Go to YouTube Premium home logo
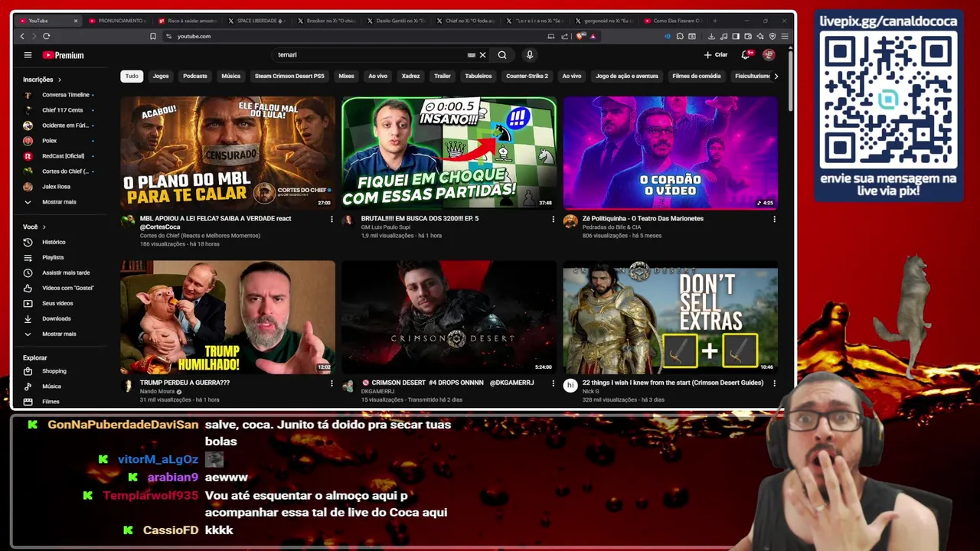This screenshot has width=980, height=551. (63, 55)
